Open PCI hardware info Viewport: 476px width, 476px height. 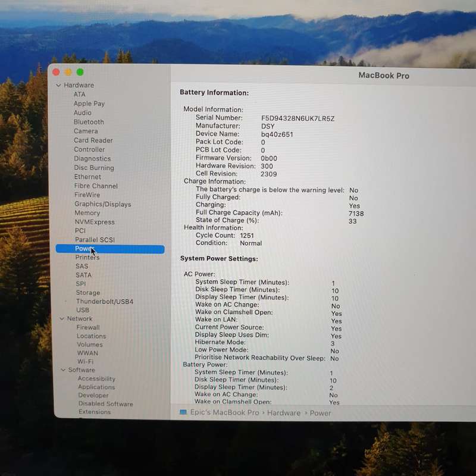(x=80, y=231)
